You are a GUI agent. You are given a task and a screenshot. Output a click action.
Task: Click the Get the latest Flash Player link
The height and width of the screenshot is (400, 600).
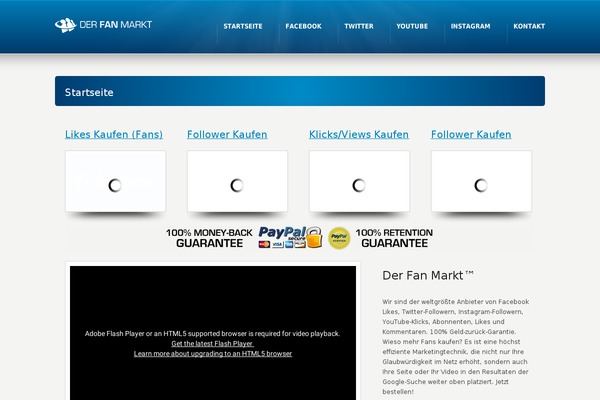(212, 344)
